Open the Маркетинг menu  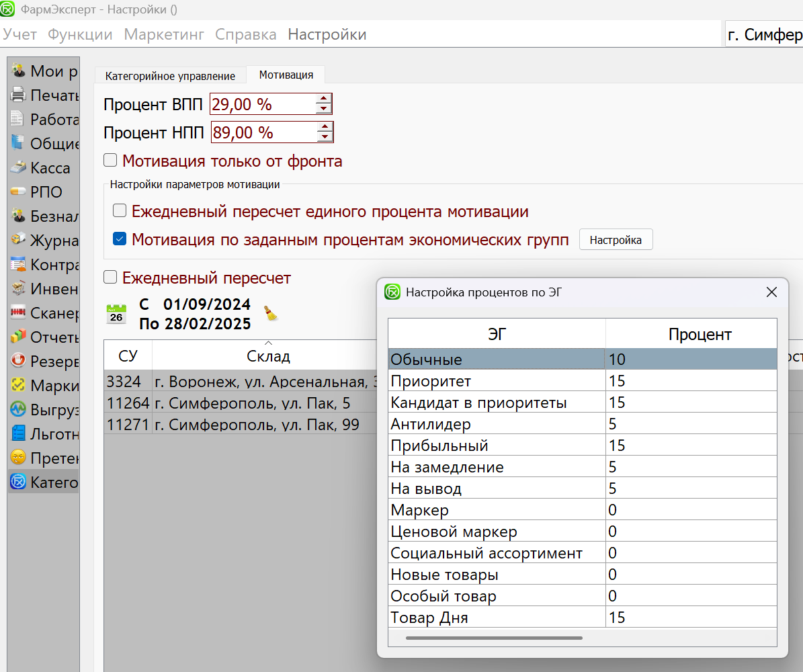(164, 34)
